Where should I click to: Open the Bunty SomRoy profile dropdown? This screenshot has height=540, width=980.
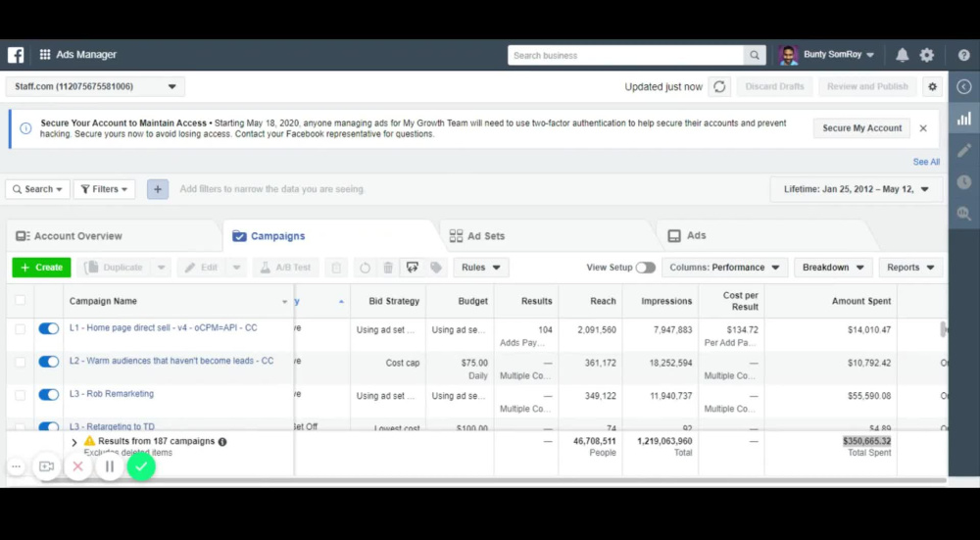[826, 55]
